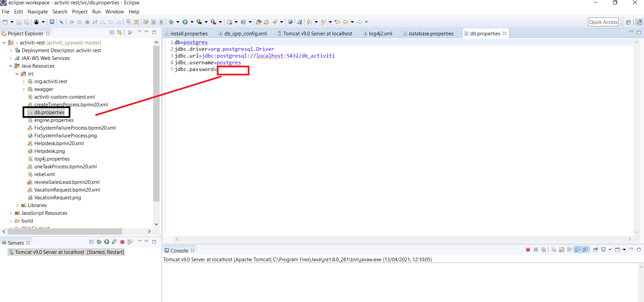Switch to the log4j2.xml editor tab
The width and height of the screenshot is (644, 302).
378,34
